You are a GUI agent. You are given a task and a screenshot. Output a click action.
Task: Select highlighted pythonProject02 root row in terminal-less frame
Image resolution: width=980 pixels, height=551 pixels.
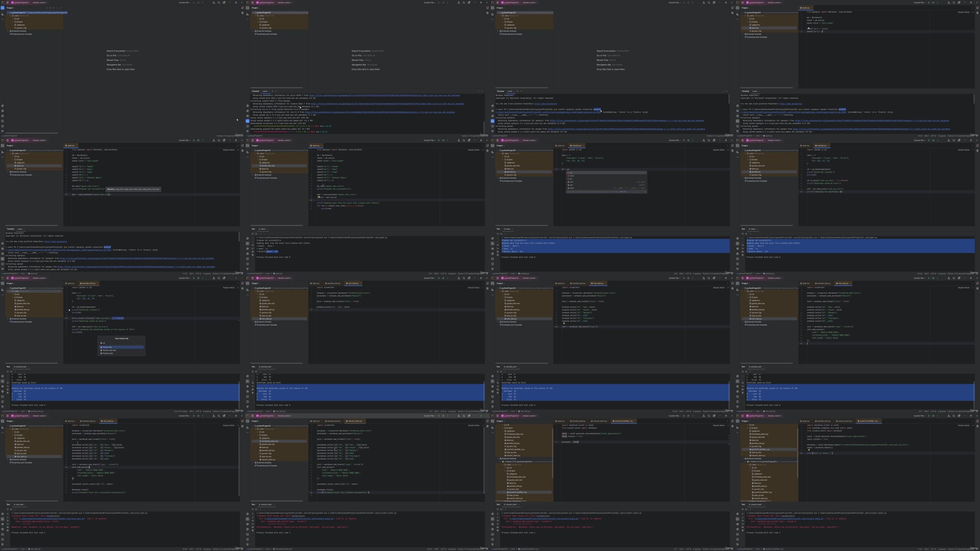pyautogui.click(x=37, y=13)
